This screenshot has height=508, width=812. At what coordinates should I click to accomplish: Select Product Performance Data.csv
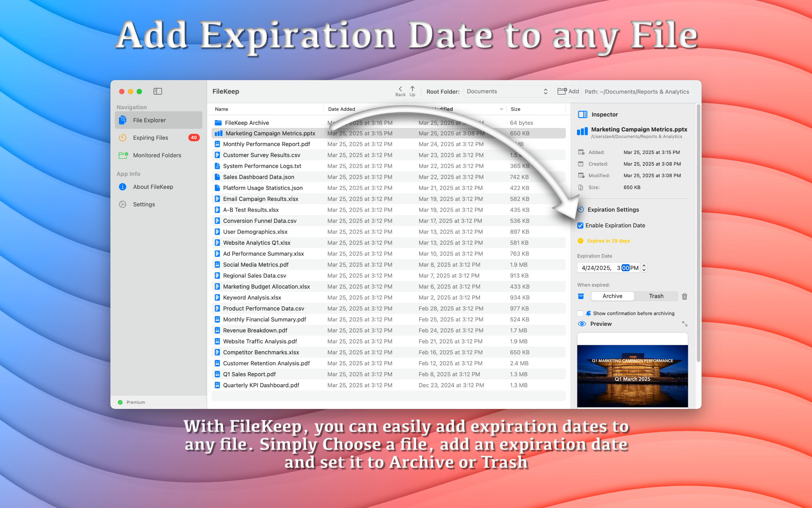389,308
